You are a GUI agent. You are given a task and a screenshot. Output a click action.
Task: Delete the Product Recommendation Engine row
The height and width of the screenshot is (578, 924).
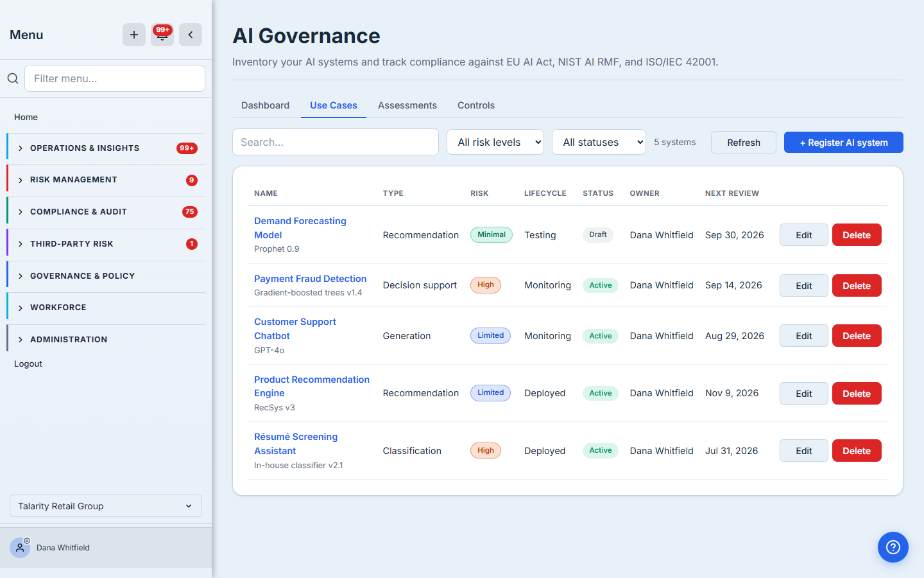(x=857, y=394)
